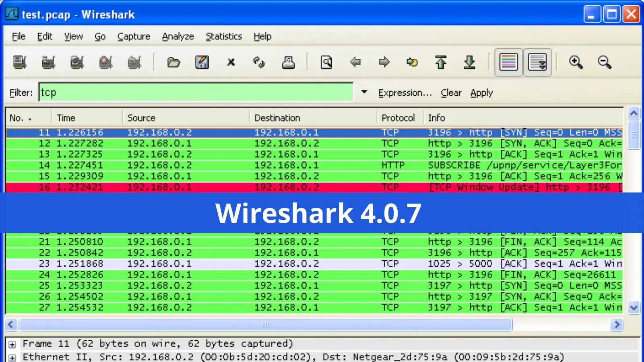Clear the display filter
Image resolution: width=644 pixels, height=362 pixels.
pos(450,93)
